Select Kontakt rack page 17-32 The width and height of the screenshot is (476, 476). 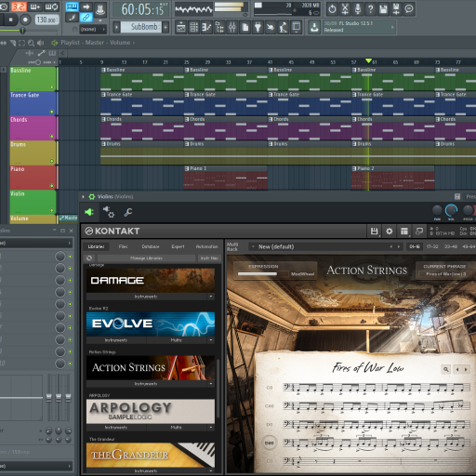(x=432, y=246)
